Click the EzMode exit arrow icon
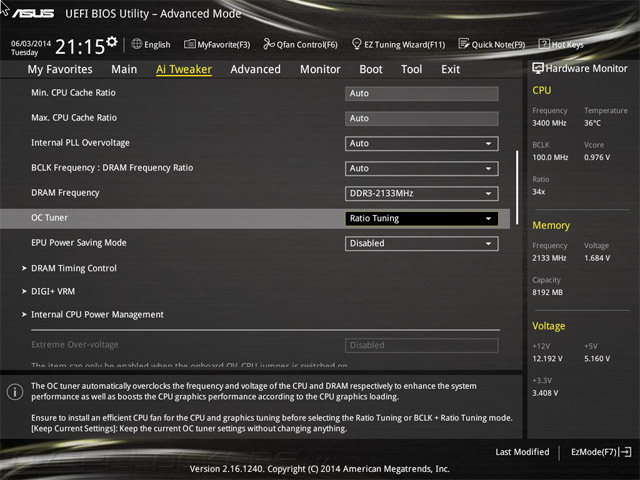 625,452
